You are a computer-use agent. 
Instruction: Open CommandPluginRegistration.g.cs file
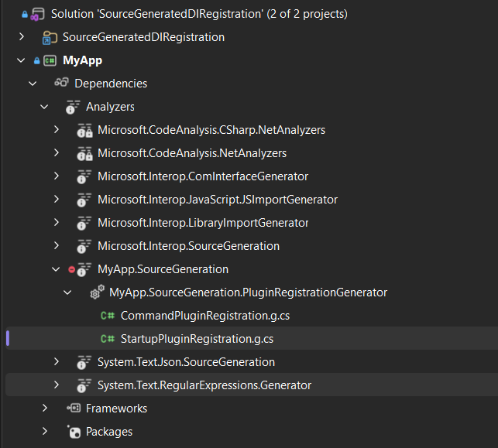(x=205, y=316)
